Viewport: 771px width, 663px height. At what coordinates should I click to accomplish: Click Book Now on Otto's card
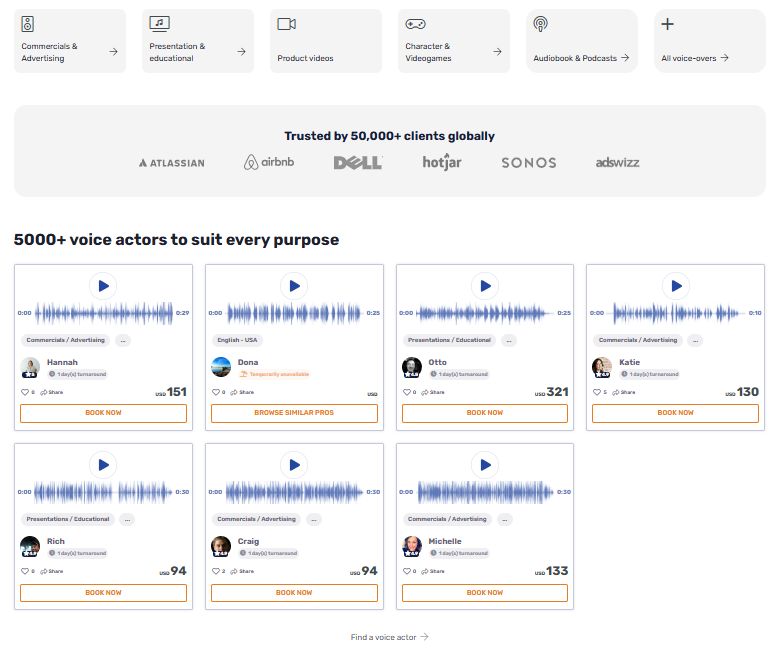[485, 413]
